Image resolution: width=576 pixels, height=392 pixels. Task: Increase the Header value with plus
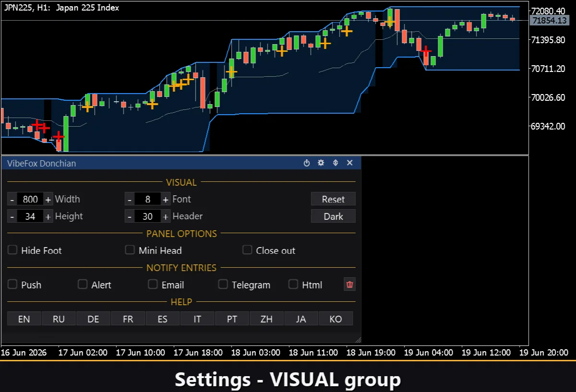coord(166,216)
